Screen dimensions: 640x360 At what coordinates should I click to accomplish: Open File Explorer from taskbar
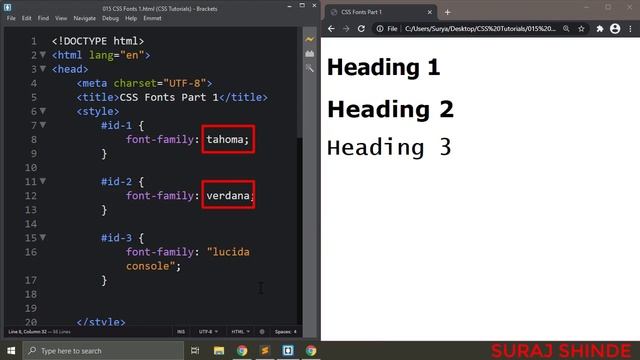point(219,351)
